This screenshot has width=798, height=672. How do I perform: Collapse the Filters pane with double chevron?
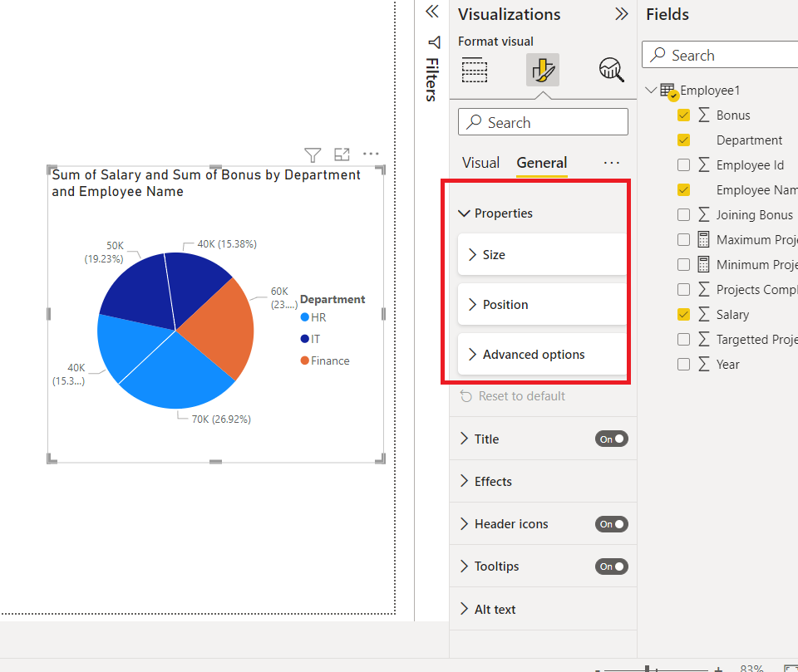432,11
